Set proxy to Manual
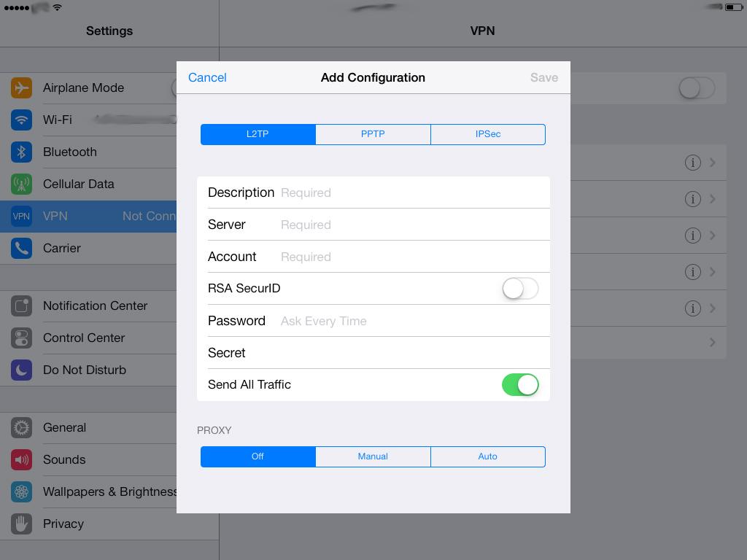The width and height of the screenshot is (747, 560). click(373, 456)
